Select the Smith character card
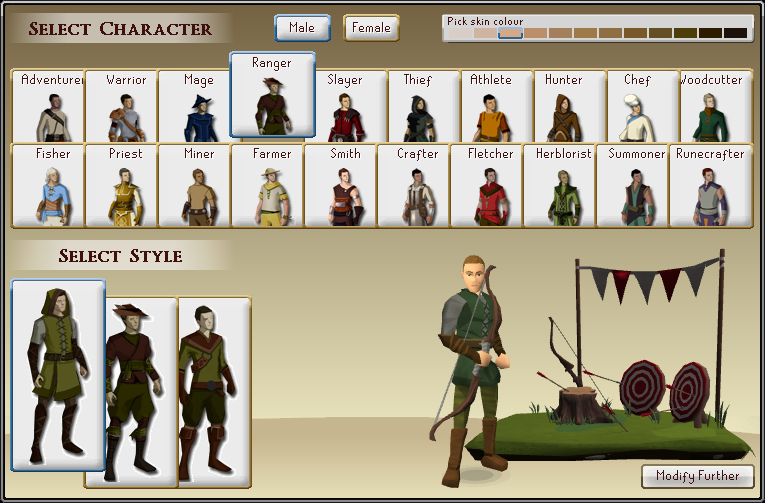765x503 pixels. [341, 185]
